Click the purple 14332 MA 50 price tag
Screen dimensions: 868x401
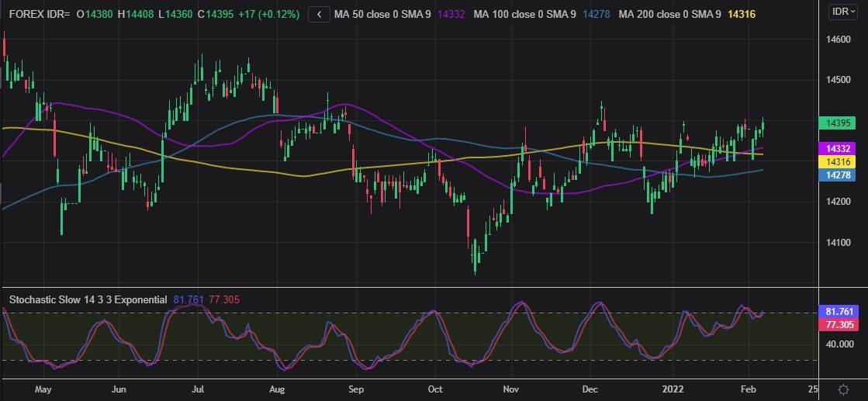(x=836, y=149)
